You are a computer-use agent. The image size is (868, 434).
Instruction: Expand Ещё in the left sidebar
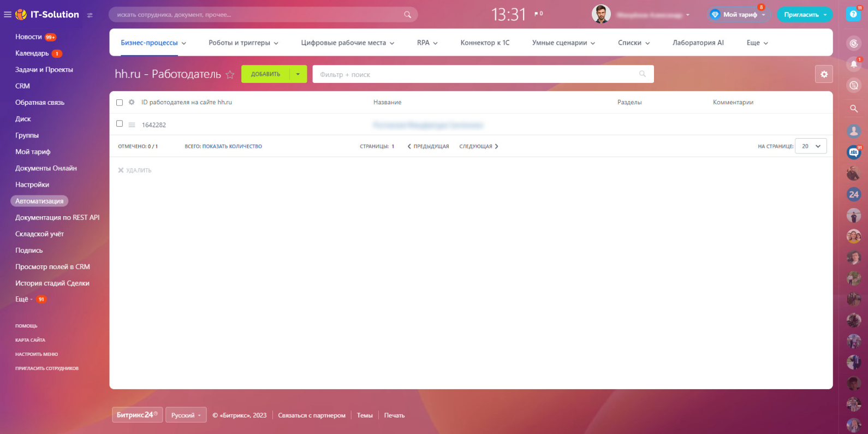point(24,299)
